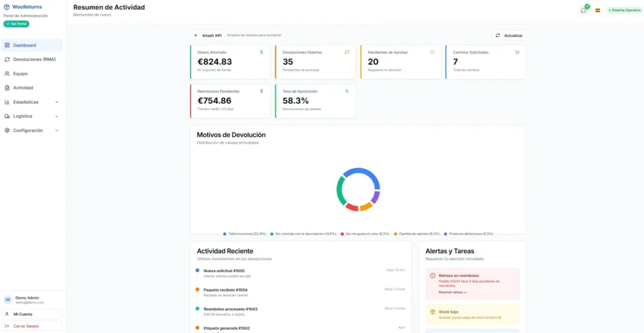The height and width of the screenshot is (333, 644).
Task: Click the refresh icon on Devoluciones Abiertas card
Action: pos(347,52)
